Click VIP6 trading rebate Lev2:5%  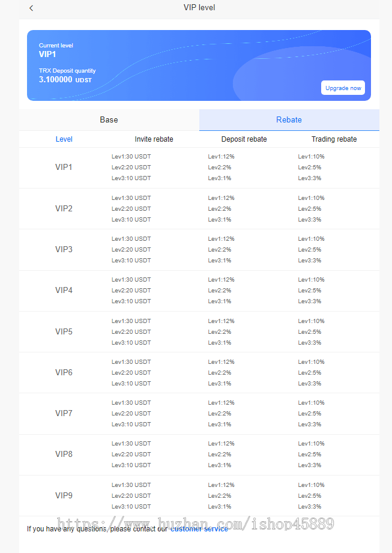click(310, 373)
